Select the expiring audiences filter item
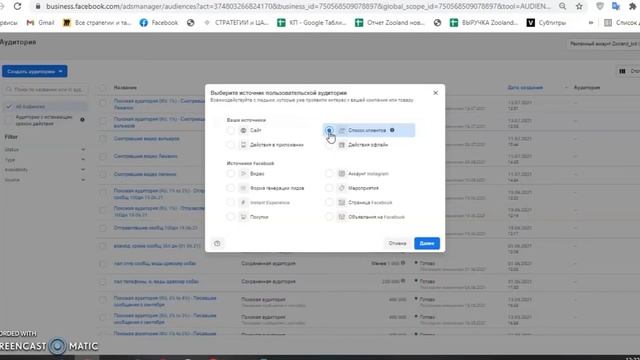The height and width of the screenshot is (360, 640). pyautogui.click(x=44, y=120)
